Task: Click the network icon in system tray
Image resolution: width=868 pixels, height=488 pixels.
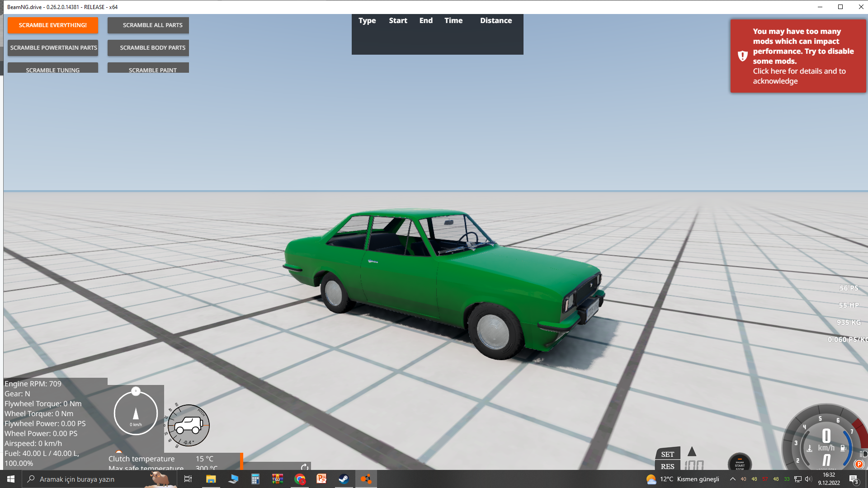Action: point(797,479)
